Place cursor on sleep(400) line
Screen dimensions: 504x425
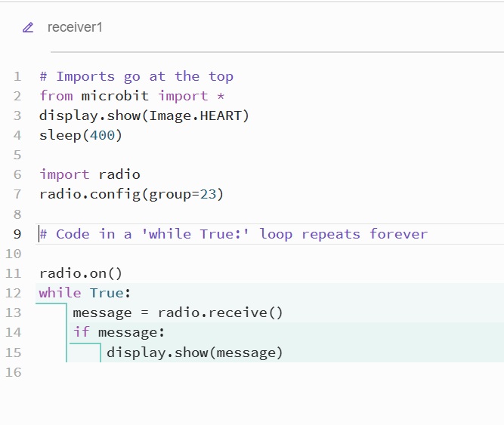click(x=81, y=135)
